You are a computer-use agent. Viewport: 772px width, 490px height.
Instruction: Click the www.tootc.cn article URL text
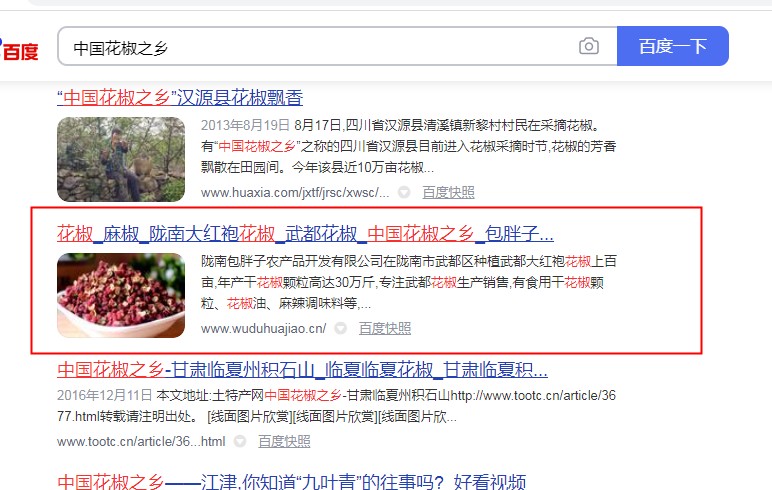point(141,442)
